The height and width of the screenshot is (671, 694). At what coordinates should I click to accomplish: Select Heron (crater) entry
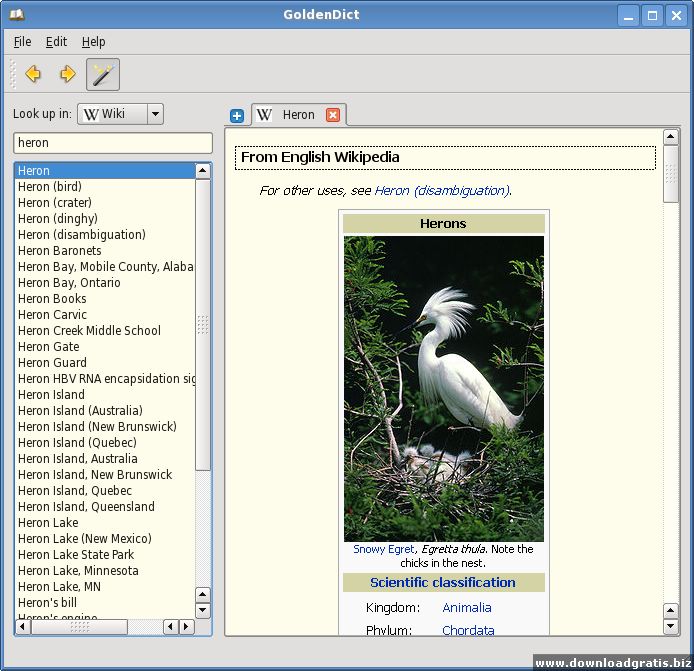[105, 203]
